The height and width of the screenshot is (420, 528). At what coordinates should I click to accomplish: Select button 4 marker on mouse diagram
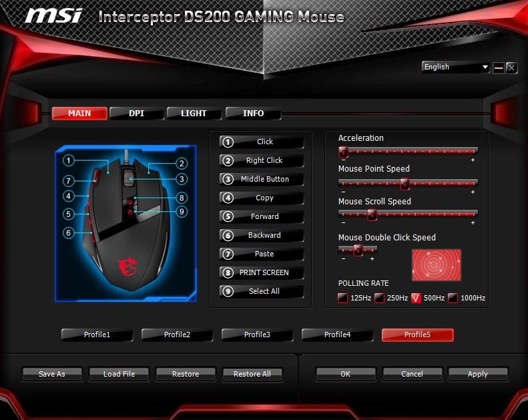point(68,196)
